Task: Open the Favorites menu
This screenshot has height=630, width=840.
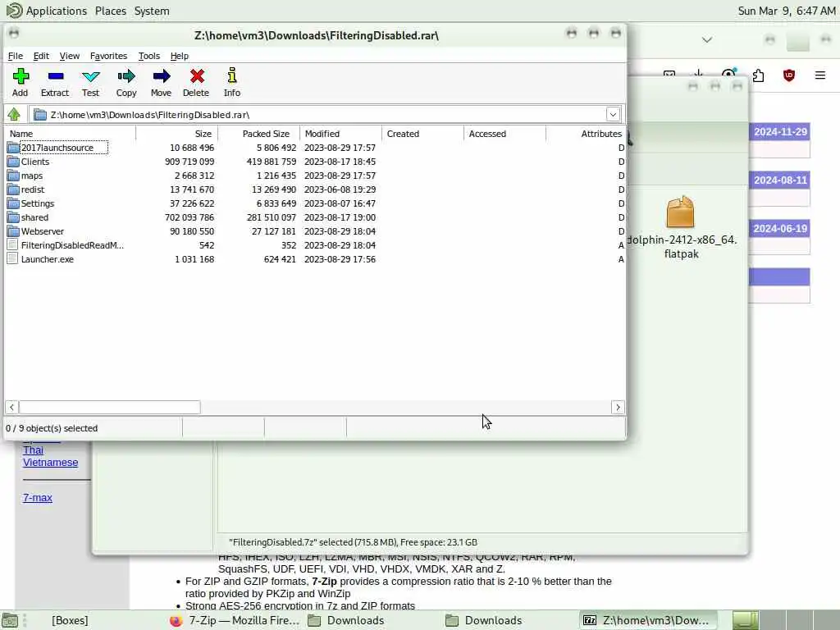Action: [x=109, y=56]
